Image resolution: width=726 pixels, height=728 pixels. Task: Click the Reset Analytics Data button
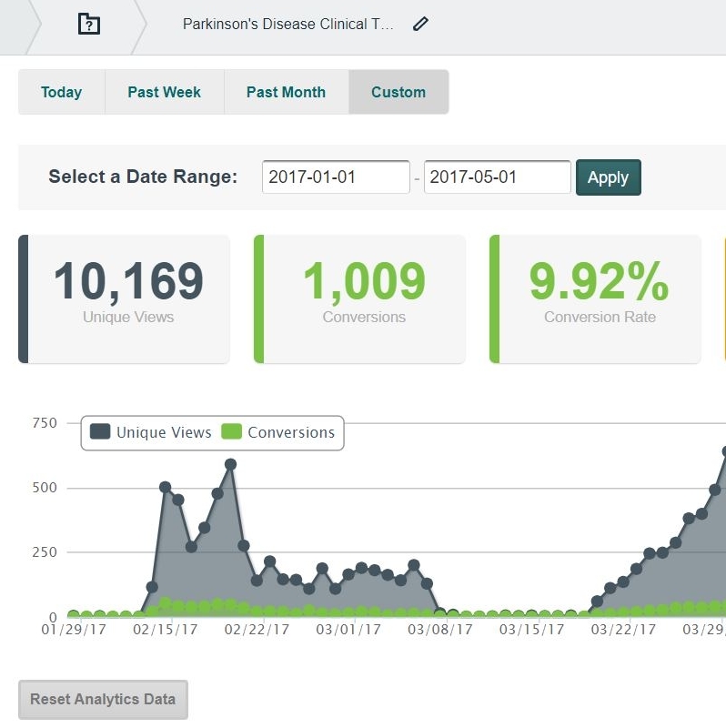[x=103, y=700]
